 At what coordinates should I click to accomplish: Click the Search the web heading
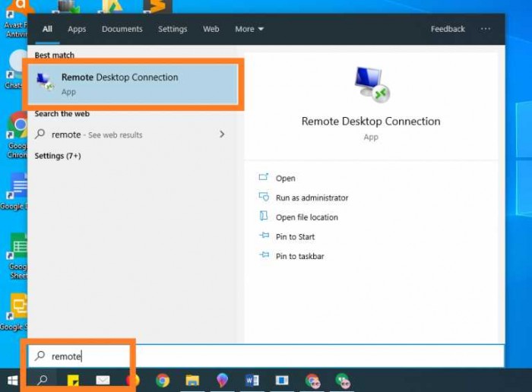pyautogui.click(x=62, y=114)
